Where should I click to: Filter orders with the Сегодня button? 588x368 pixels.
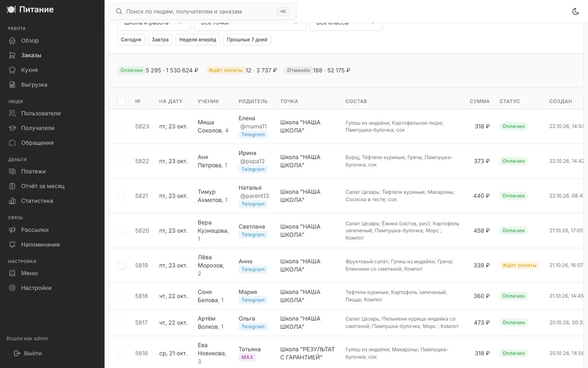click(131, 40)
